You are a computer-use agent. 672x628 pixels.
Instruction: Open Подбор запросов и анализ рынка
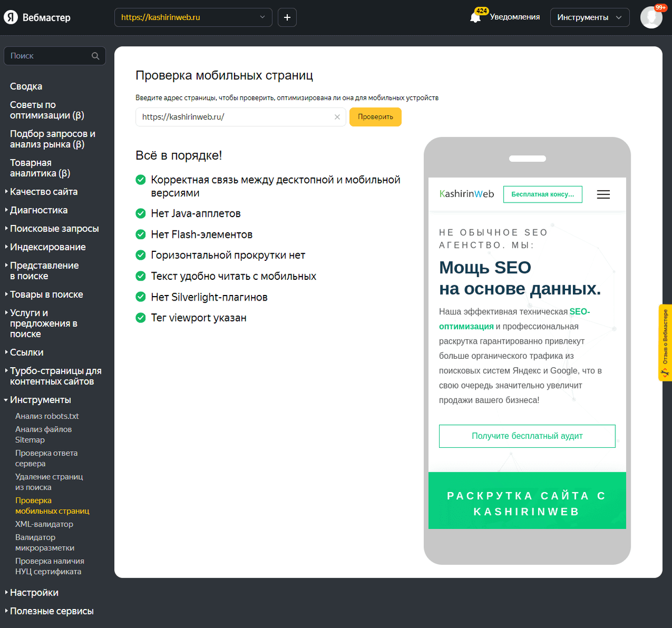53,139
